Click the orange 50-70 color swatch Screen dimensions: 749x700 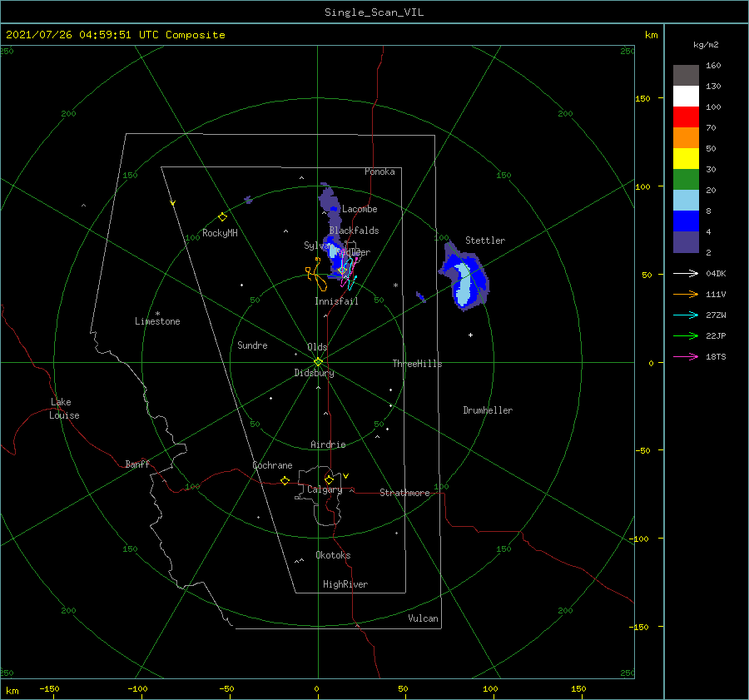tap(686, 137)
